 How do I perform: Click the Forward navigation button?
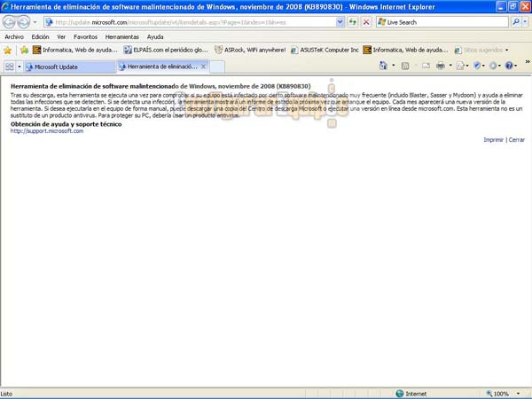[x=23, y=22]
